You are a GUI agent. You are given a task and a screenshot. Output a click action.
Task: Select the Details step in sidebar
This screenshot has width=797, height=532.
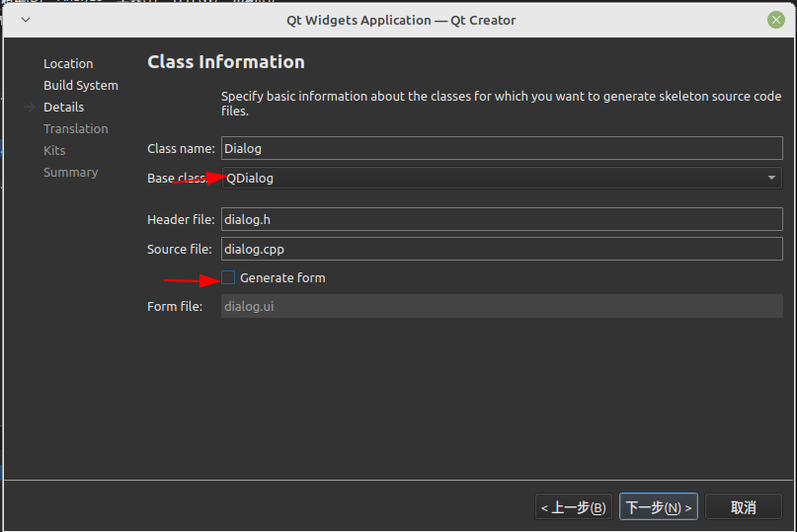coord(63,108)
